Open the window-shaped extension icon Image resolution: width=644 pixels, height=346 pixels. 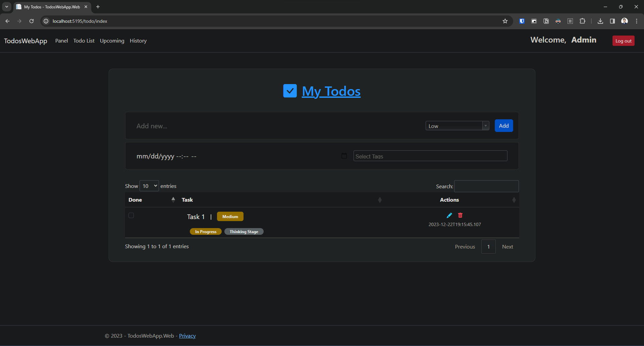pyautogui.click(x=534, y=21)
